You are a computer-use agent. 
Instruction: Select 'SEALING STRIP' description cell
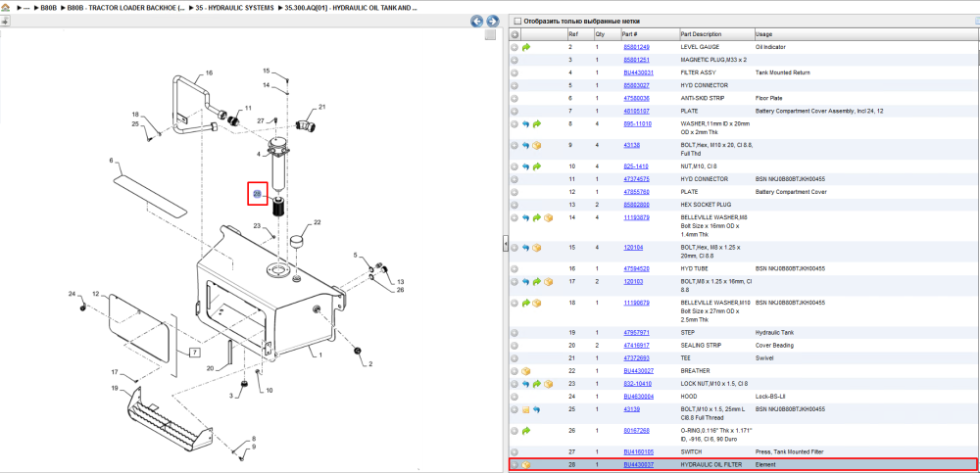click(700, 346)
